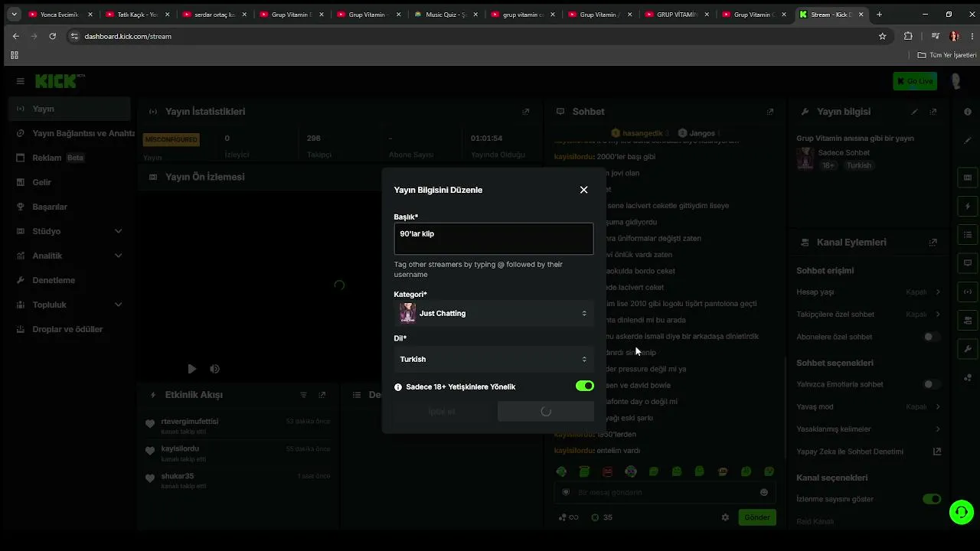Click the info icon beside Sadece 18+ label

(x=398, y=387)
